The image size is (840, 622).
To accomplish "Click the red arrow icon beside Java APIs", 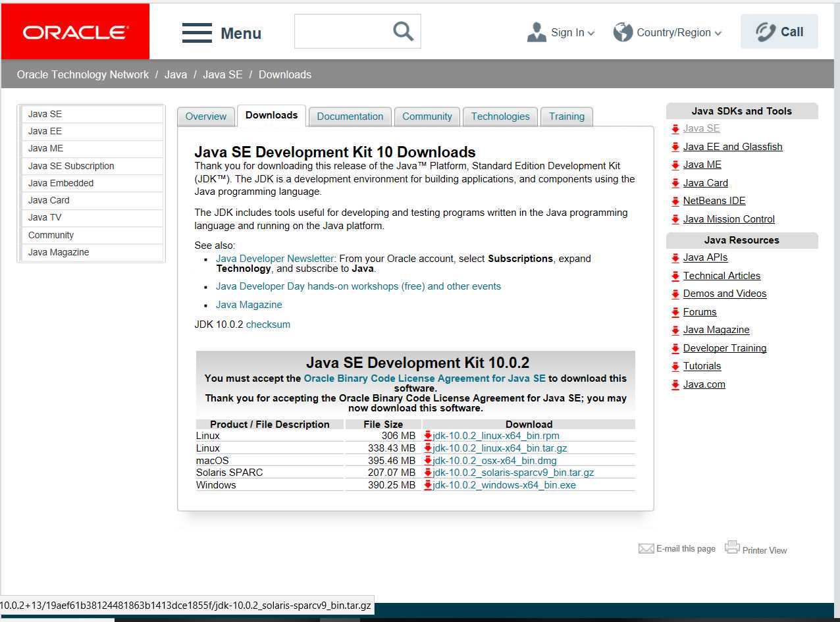I will (675, 257).
